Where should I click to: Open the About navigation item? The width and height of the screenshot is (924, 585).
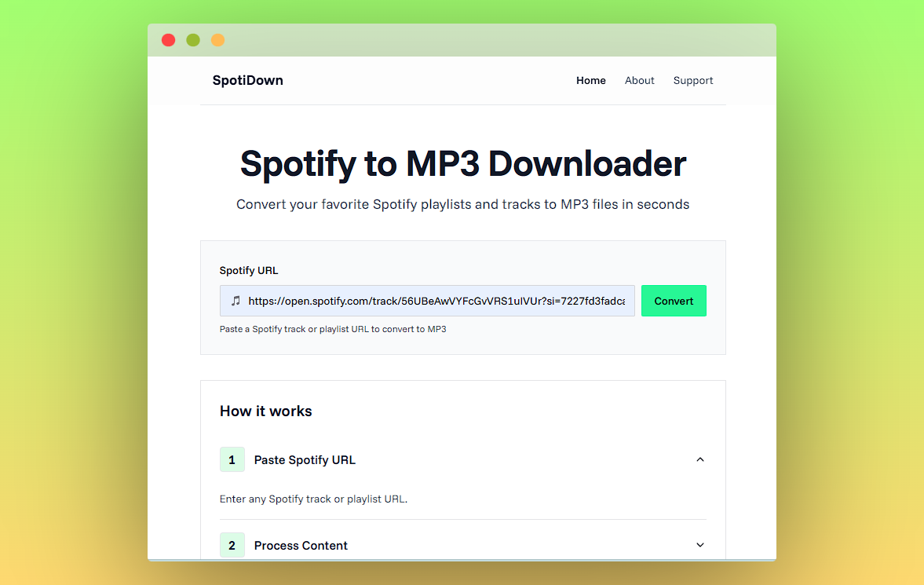point(639,80)
